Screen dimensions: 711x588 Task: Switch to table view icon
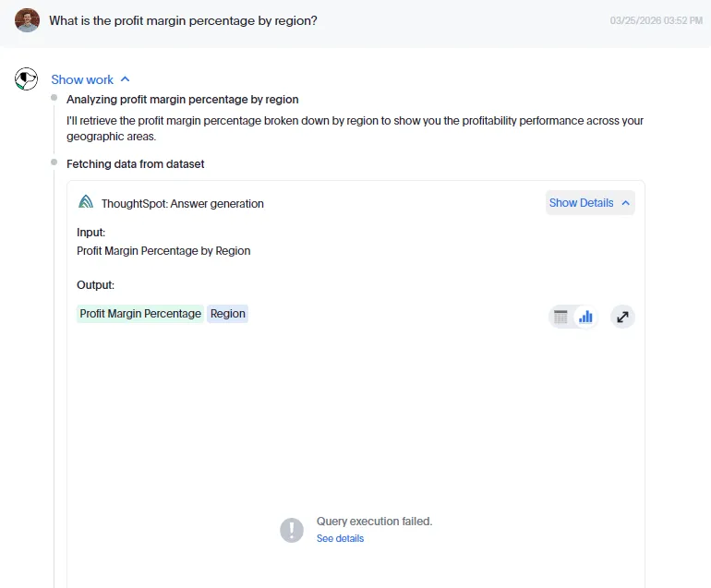[x=560, y=318]
